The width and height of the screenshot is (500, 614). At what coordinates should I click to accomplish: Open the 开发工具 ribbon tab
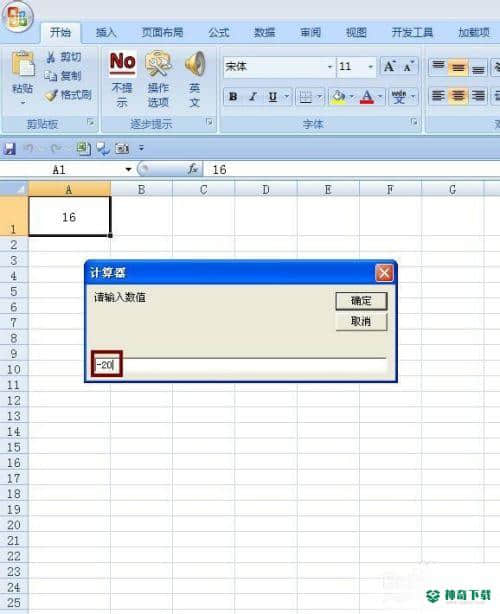tap(412, 32)
